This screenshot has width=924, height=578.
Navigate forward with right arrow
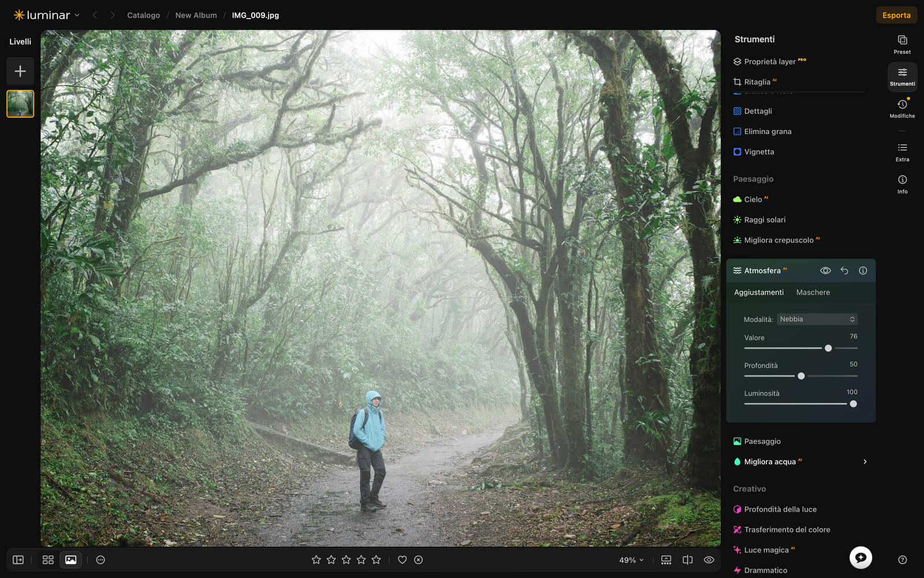[113, 15]
